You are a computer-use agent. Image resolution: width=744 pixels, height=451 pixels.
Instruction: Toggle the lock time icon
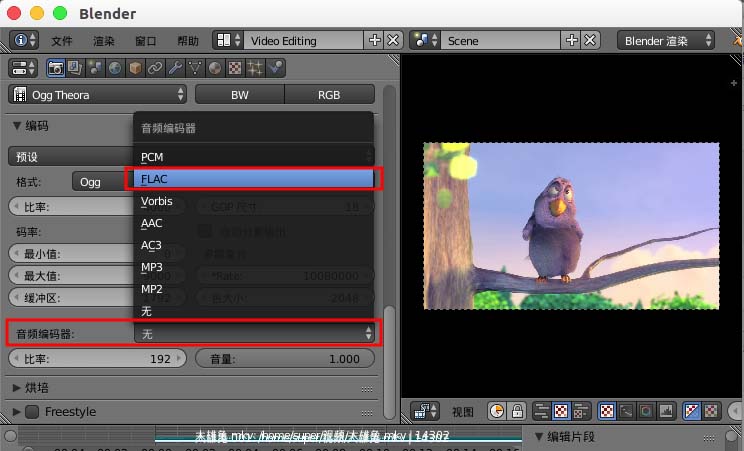(517, 411)
